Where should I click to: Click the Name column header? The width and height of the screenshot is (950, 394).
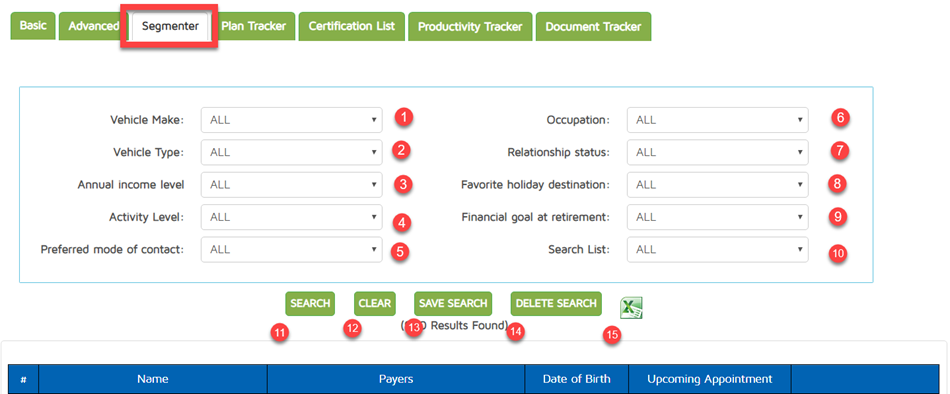click(x=153, y=379)
